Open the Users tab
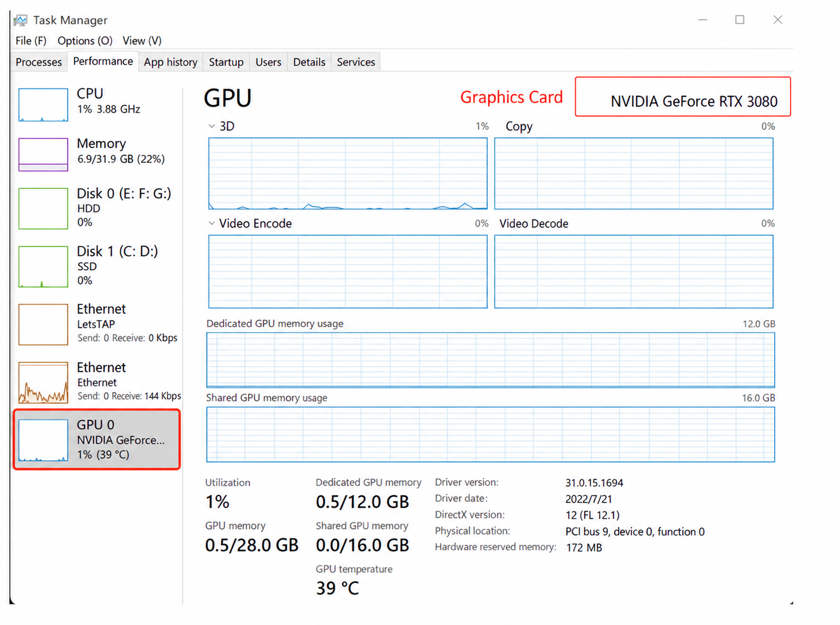The image size is (840, 625). 268,62
